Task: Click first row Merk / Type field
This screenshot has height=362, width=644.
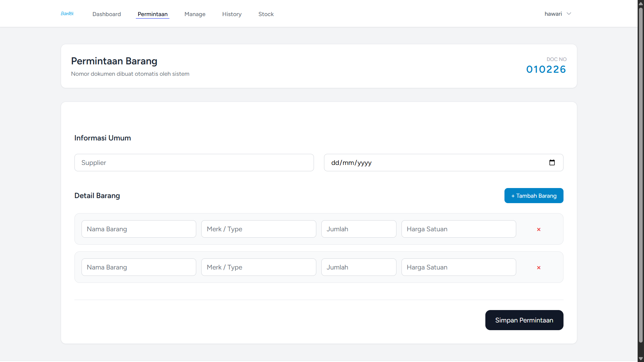Action: pyautogui.click(x=259, y=229)
